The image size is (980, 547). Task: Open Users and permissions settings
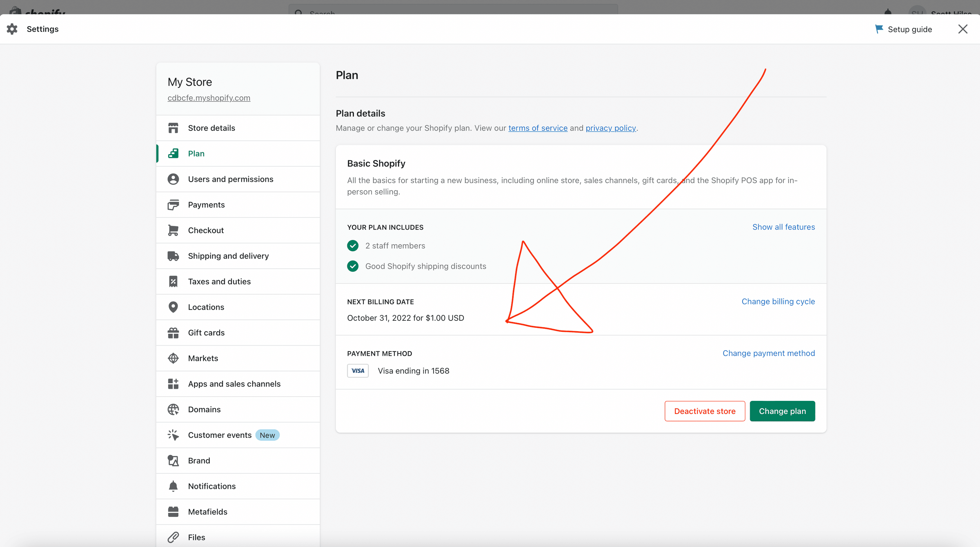tap(238, 179)
